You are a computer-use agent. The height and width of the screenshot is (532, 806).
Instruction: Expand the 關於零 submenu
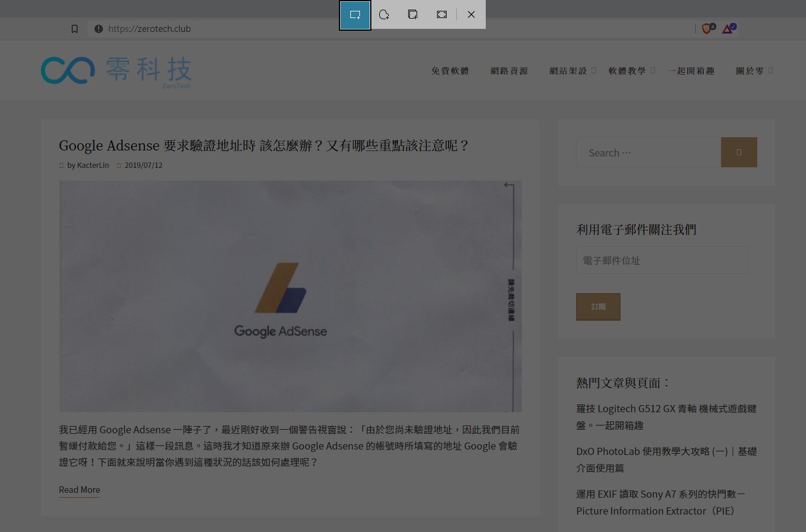(770, 70)
